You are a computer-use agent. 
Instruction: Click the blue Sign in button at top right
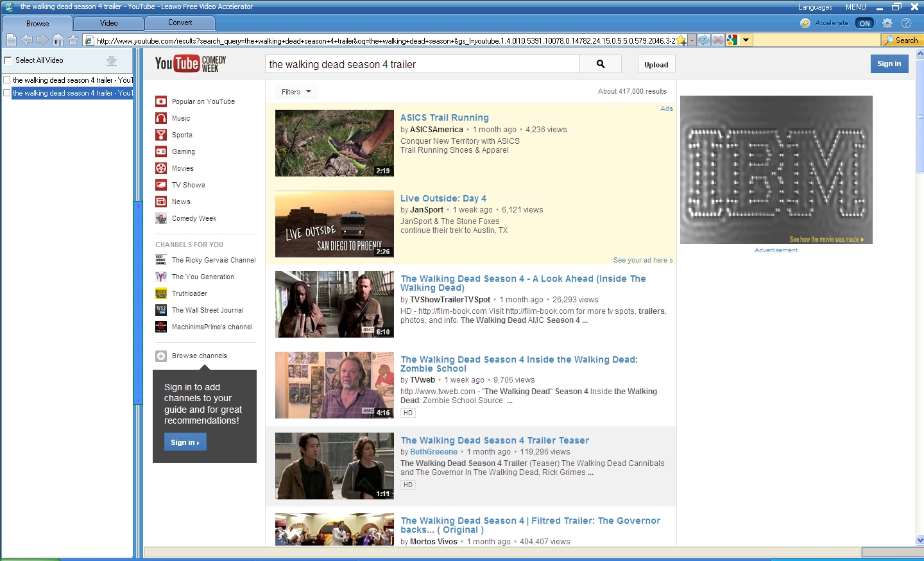[x=889, y=64]
